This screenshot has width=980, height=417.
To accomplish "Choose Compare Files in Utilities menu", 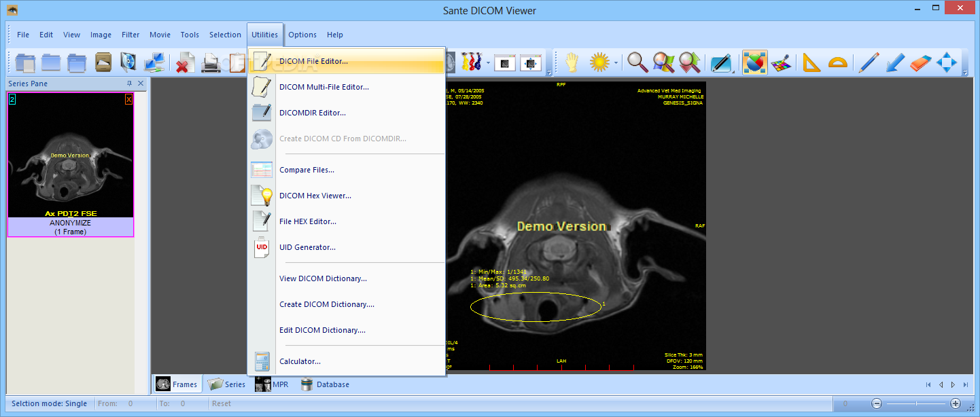I will tap(347, 170).
